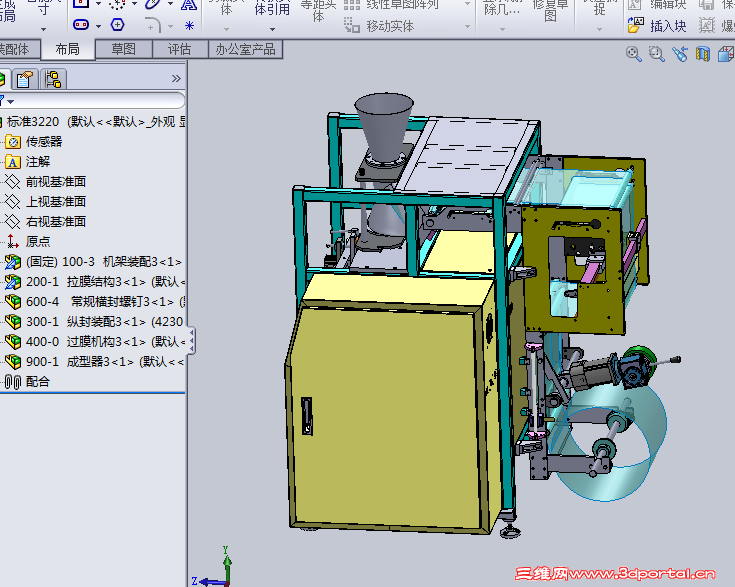Open fillet tool dropdown arrow
This screenshot has width=735, height=587.
(171, 26)
